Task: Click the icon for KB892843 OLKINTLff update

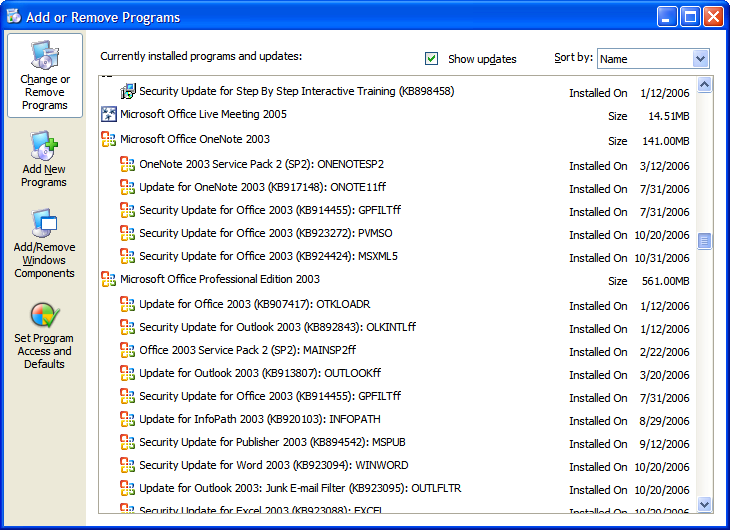Action: pyautogui.click(x=128, y=327)
